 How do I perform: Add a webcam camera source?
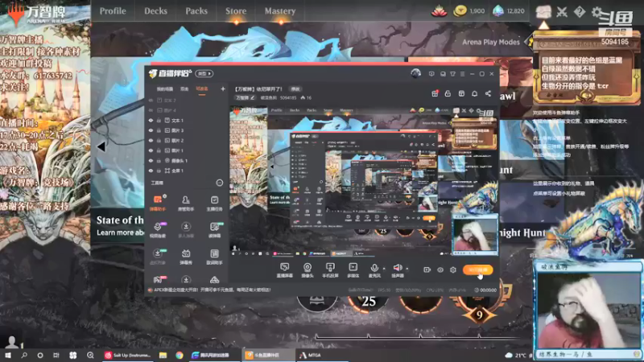(x=308, y=270)
